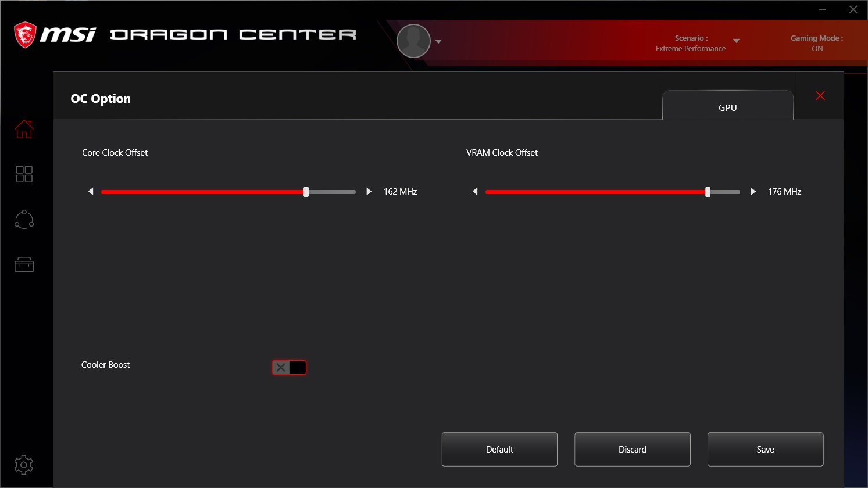Screen dimensions: 868x488
Task: Open the toolbox sidebar icon
Action: (x=24, y=265)
